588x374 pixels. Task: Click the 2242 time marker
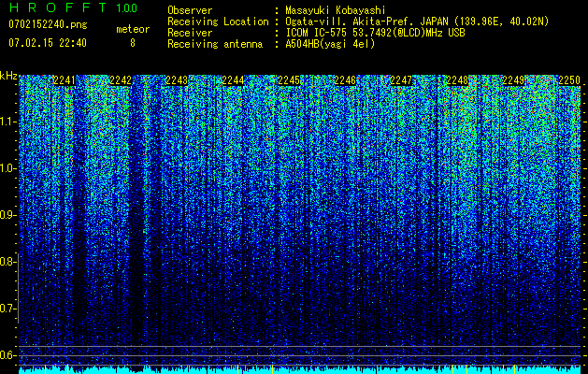(x=121, y=80)
